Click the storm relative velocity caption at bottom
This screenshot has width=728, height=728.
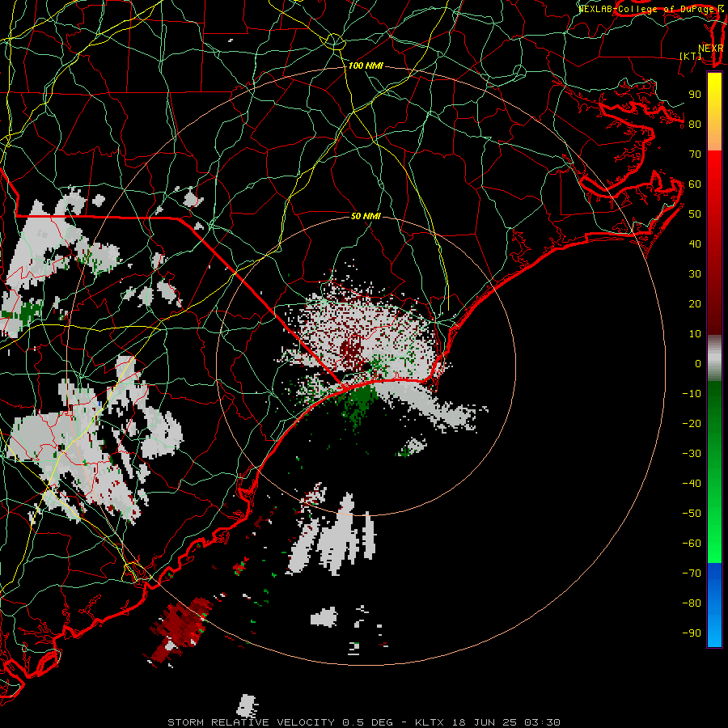click(x=363, y=722)
